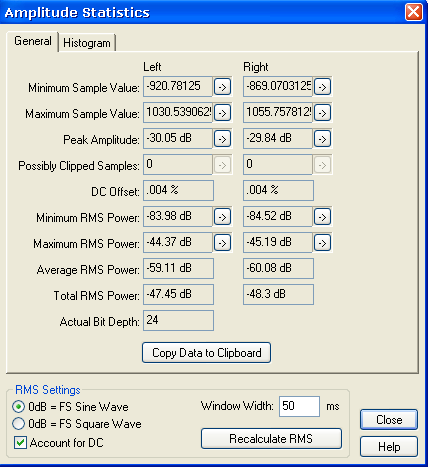Go to Left Minimum Sample Value location
428x467 pixels.
223,87
